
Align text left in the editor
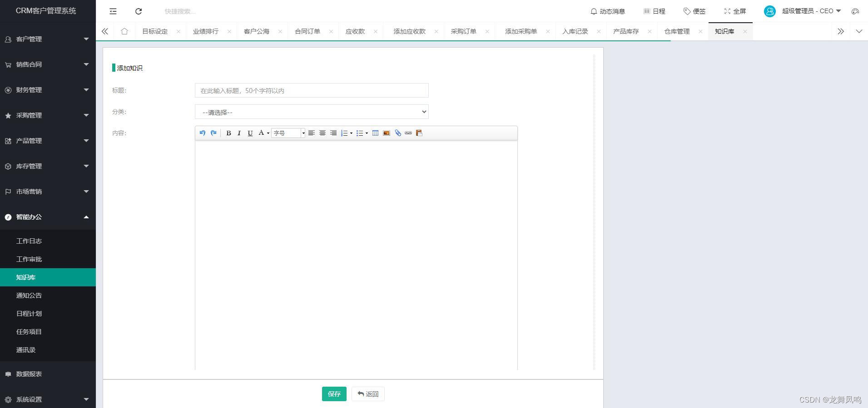[x=312, y=133]
